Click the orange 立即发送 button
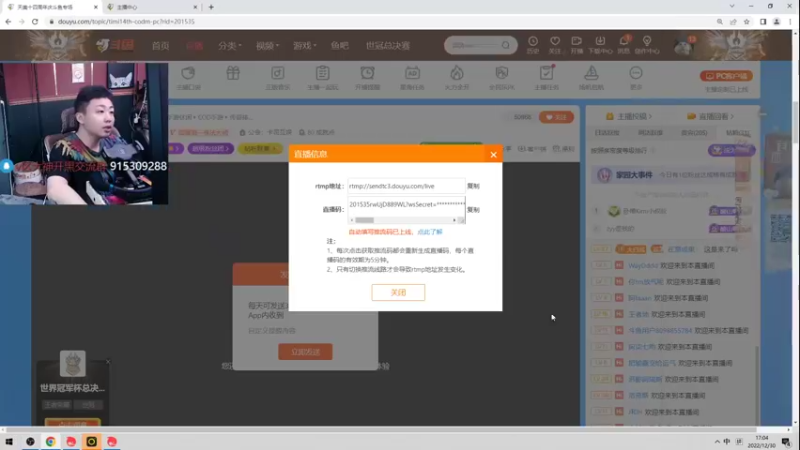 [305, 352]
